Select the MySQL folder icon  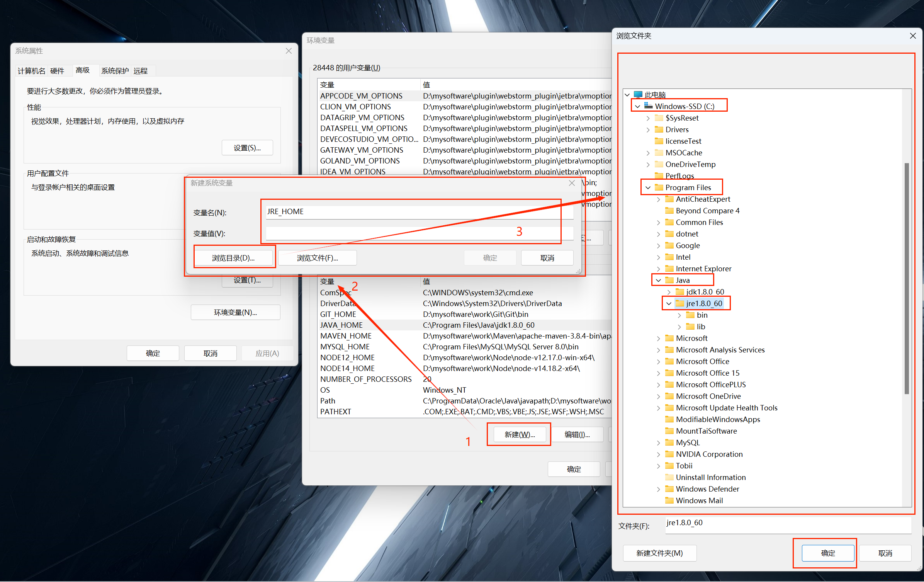click(x=669, y=442)
